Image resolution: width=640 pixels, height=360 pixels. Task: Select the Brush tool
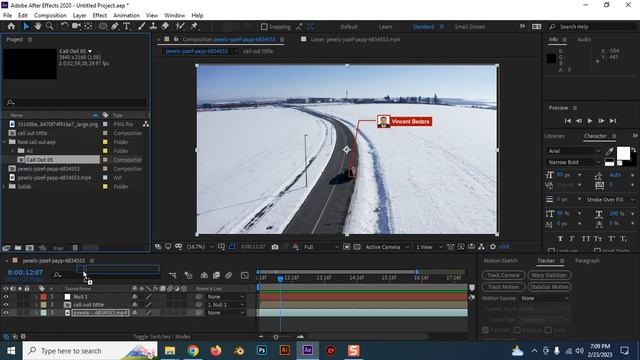coord(141,27)
